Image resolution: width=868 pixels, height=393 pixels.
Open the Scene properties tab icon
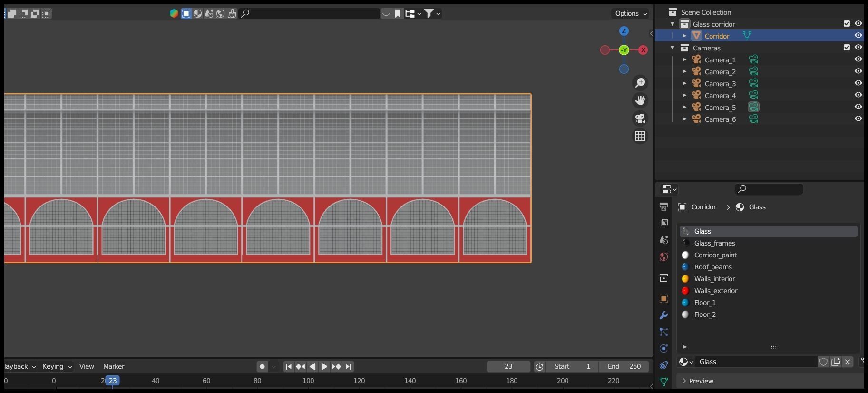pyautogui.click(x=663, y=240)
